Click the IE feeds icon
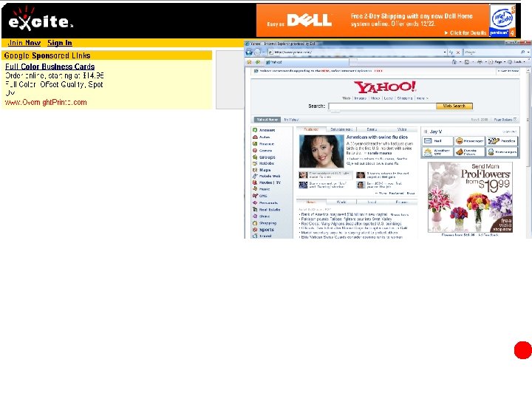This screenshot has height=399, width=532. point(467,62)
